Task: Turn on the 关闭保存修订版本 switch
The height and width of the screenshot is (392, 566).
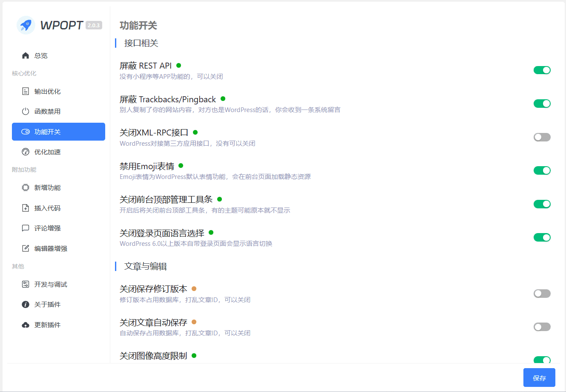Action: pos(542,293)
